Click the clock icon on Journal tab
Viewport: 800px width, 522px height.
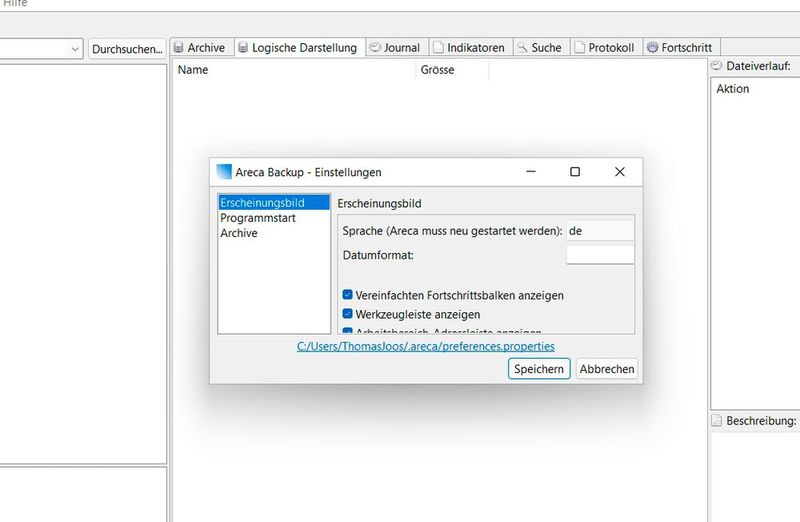coord(375,47)
